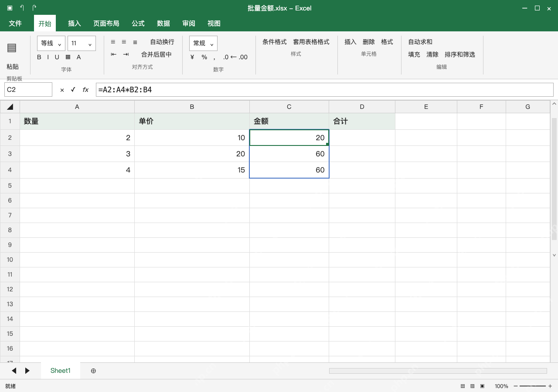Click the font color A icon
This screenshot has height=392, width=558.
click(x=79, y=57)
